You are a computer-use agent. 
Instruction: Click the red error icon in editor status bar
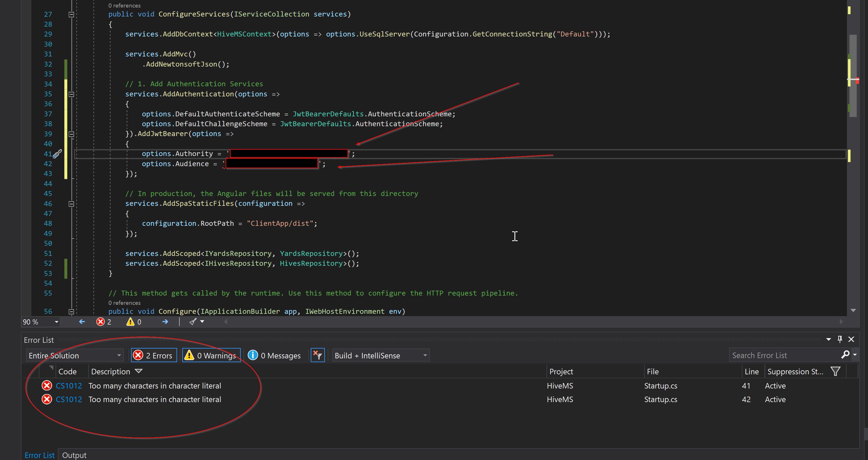[x=100, y=322]
